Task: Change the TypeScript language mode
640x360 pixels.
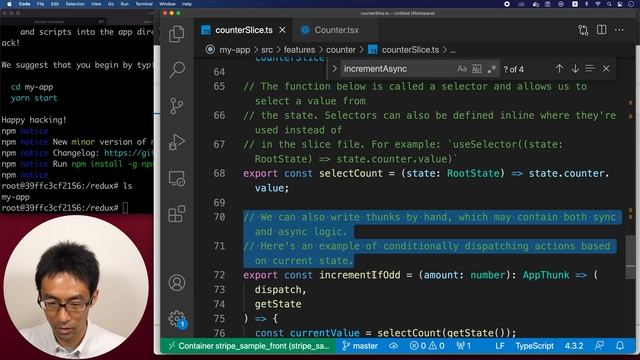Action: pos(534,346)
